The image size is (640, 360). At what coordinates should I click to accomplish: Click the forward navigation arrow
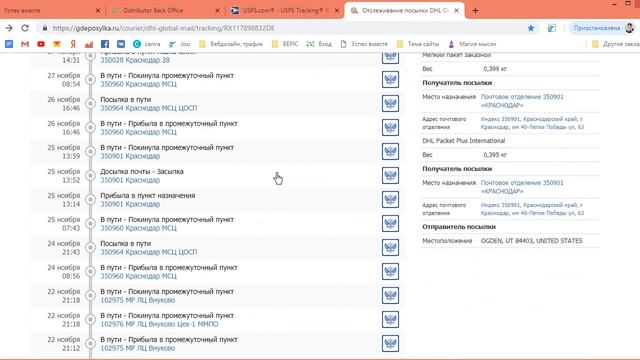pyautogui.click(x=9, y=28)
